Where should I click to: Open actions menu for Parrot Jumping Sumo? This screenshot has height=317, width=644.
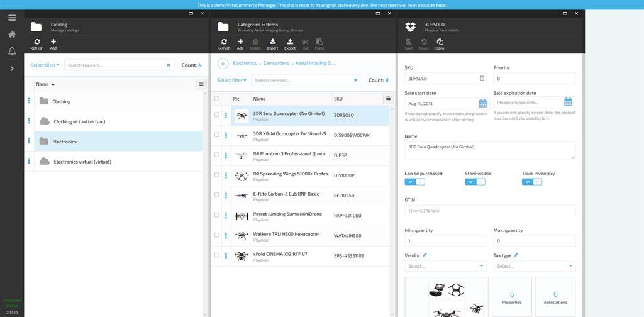tap(226, 216)
